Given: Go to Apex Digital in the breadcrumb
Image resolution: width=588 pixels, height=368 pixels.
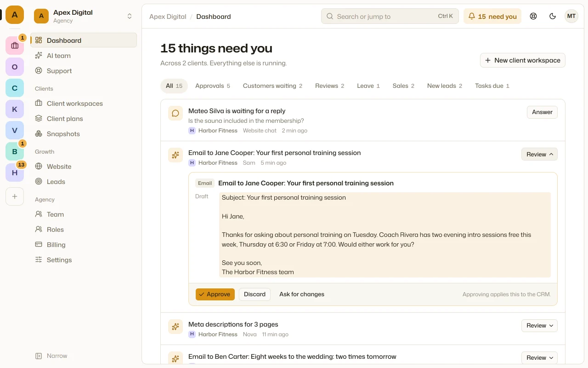Looking at the screenshot, I should pos(168,17).
